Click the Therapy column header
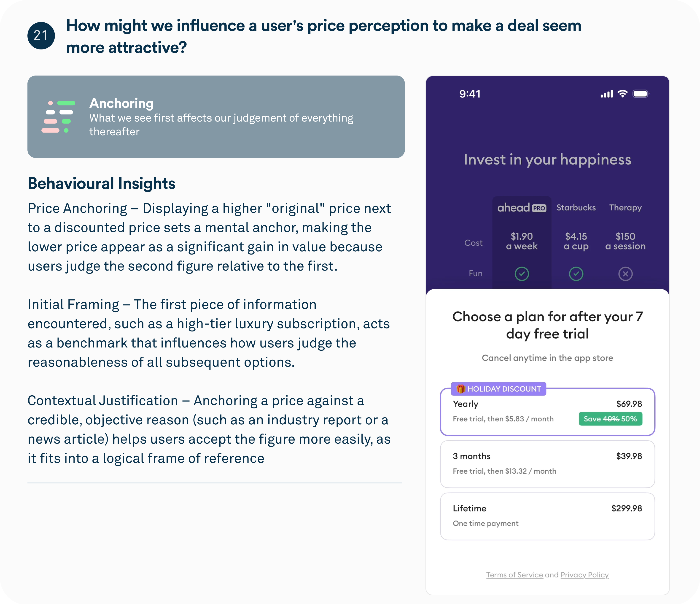The image size is (700, 605). pos(625,208)
